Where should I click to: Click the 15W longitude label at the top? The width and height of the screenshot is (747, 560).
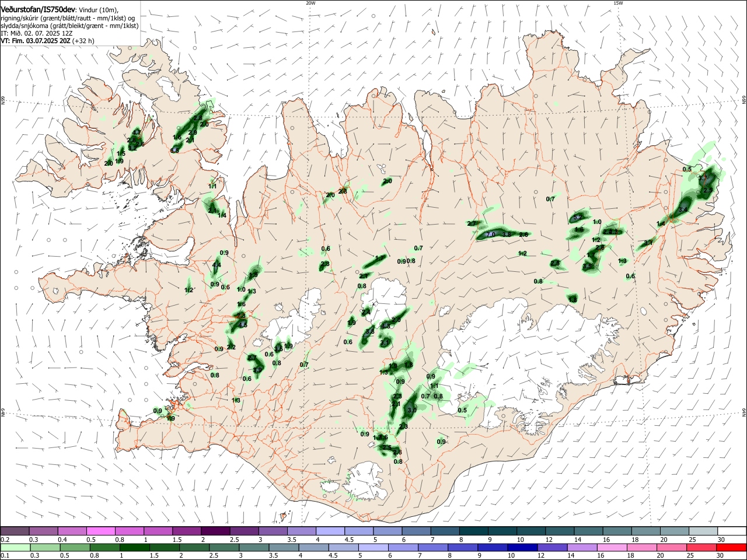[x=617, y=3]
